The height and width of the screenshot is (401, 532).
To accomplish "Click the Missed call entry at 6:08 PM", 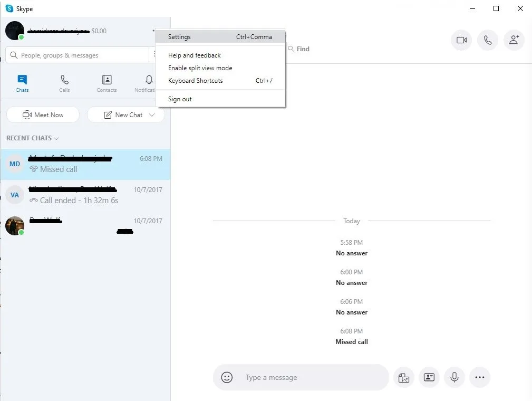I will click(x=352, y=342).
